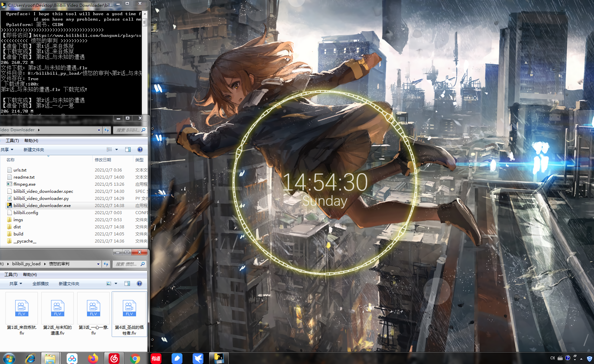The image size is (594, 364).
Task: Focus search box in Video Downloader folder window
Action: (129, 130)
